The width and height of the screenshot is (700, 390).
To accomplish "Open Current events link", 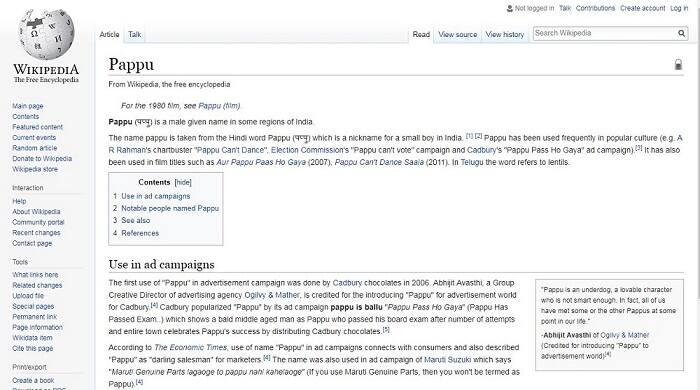I will pyautogui.click(x=34, y=137).
